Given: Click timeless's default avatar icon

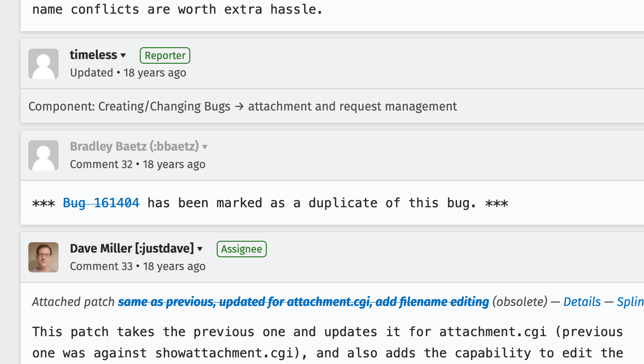Looking at the screenshot, I should coord(43,64).
